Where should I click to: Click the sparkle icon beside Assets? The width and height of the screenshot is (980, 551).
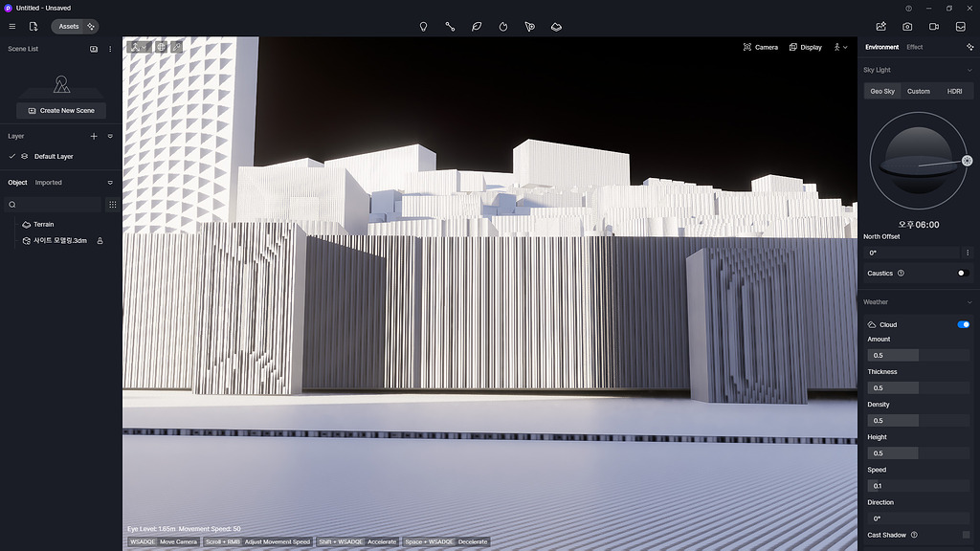pos(91,26)
